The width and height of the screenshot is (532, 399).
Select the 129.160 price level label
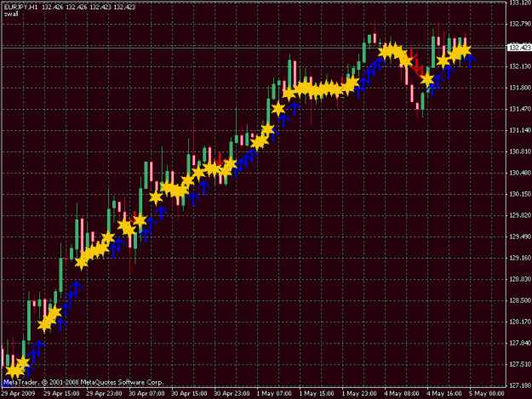point(520,258)
